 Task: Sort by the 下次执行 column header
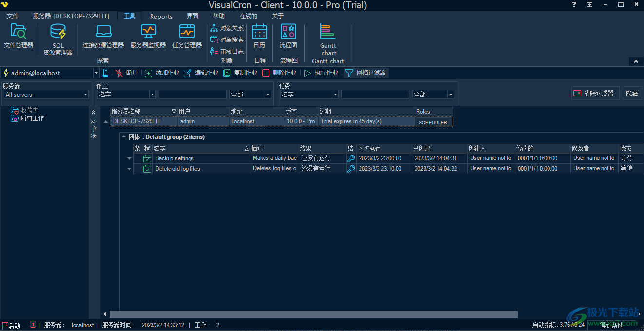[383, 148]
